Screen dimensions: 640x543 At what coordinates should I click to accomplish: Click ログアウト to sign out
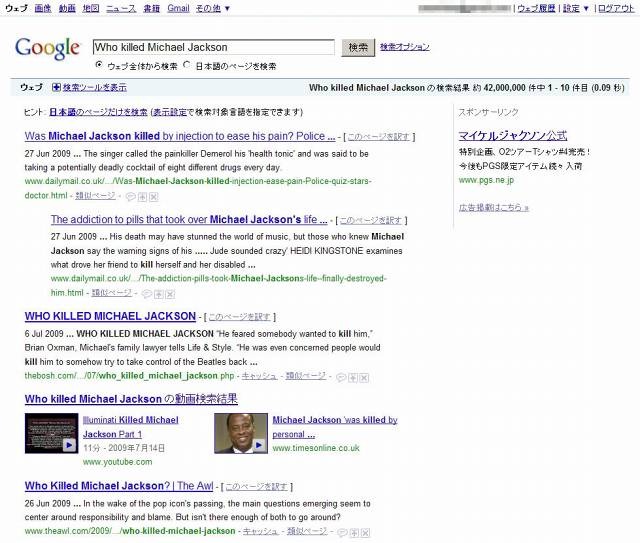tap(616, 8)
